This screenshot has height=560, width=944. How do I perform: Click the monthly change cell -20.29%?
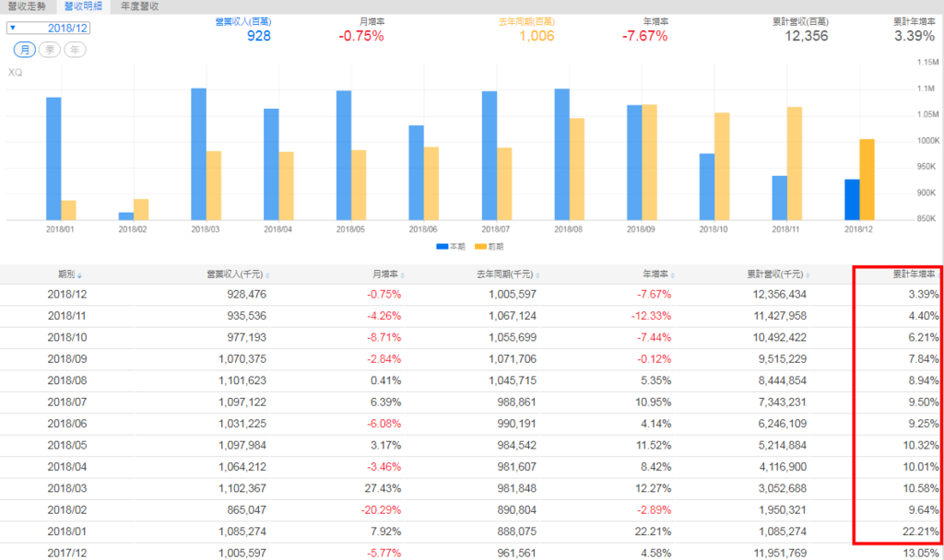click(381, 510)
